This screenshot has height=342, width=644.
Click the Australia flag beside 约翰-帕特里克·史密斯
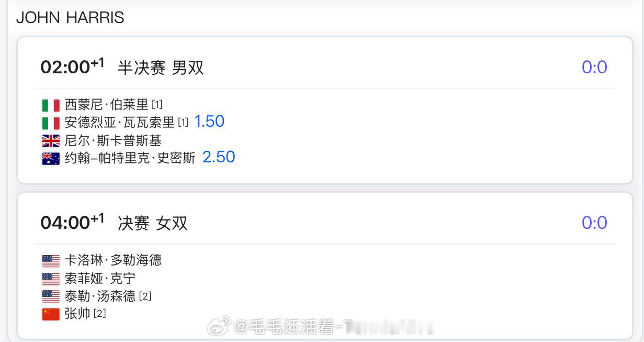pos(51,159)
